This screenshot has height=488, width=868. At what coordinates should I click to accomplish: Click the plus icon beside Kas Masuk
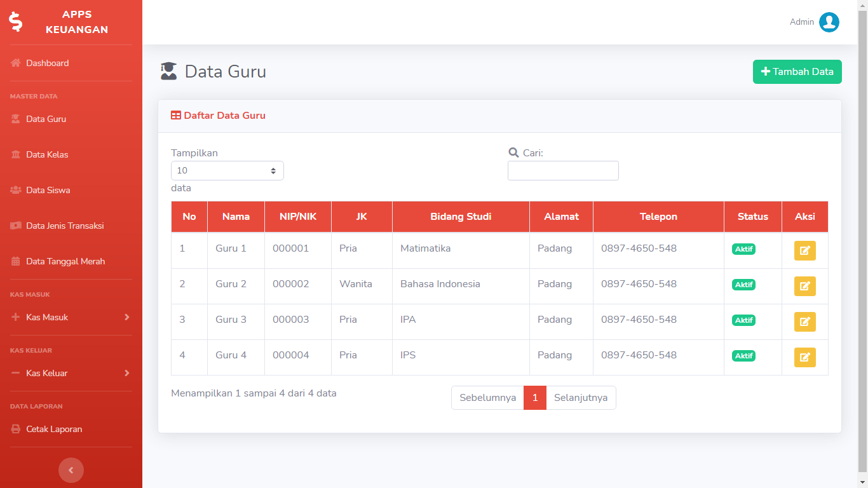click(x=16, y=317)
